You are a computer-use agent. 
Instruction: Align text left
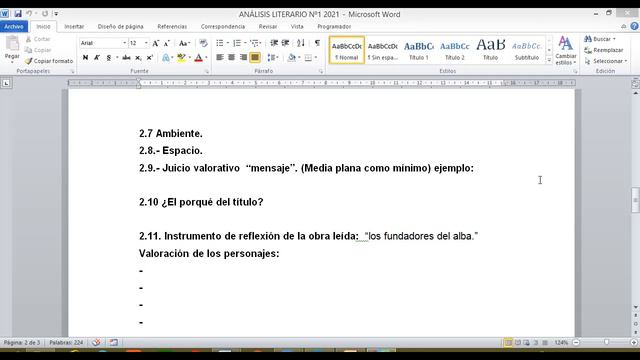coord(220,58)
